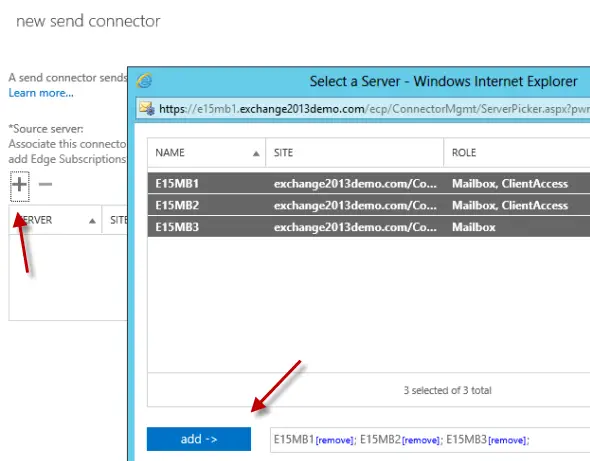590x461 pixels.
Task: Select the E15MB3 server row
Action: pyautogui.click(x=369, y=227)
